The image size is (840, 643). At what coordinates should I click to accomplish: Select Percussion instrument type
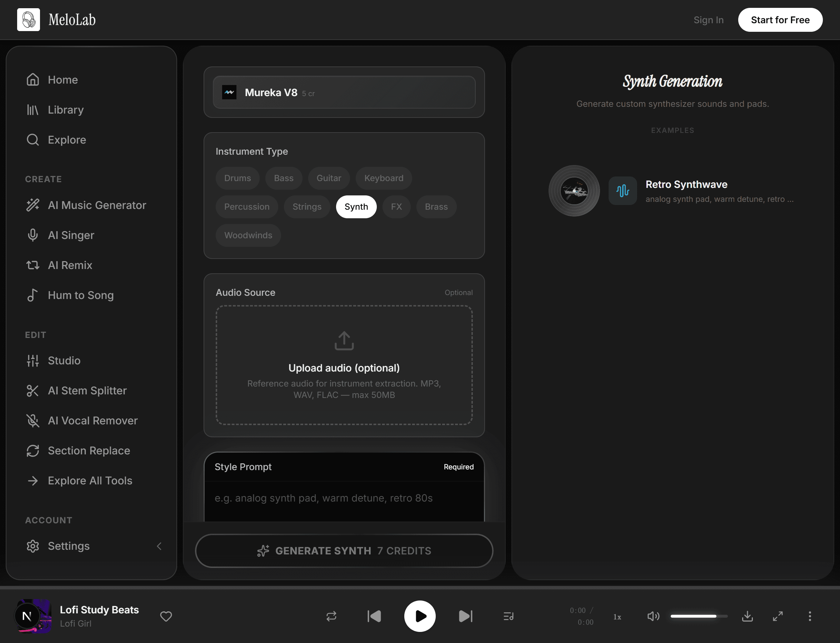pos(247,207)
